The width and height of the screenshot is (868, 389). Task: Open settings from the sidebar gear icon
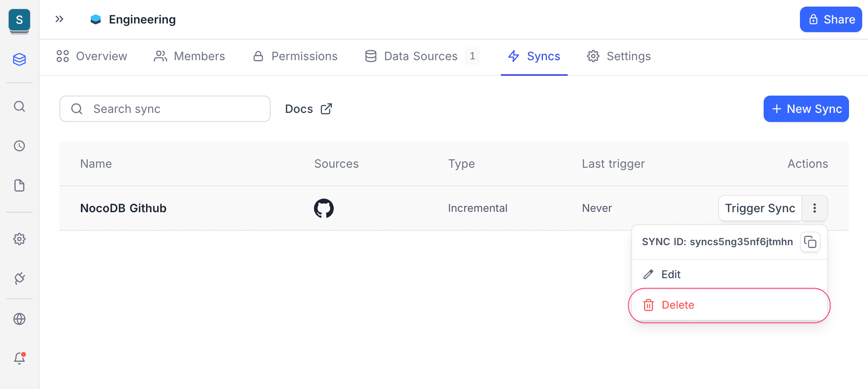(x=19, y=239)
